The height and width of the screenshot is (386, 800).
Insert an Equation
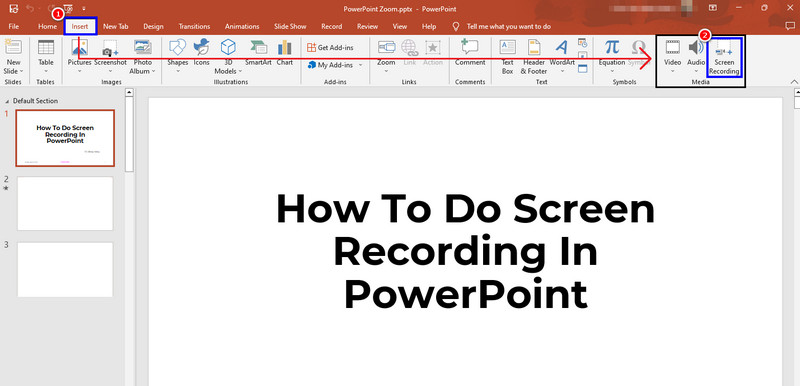tap(612, 56)
